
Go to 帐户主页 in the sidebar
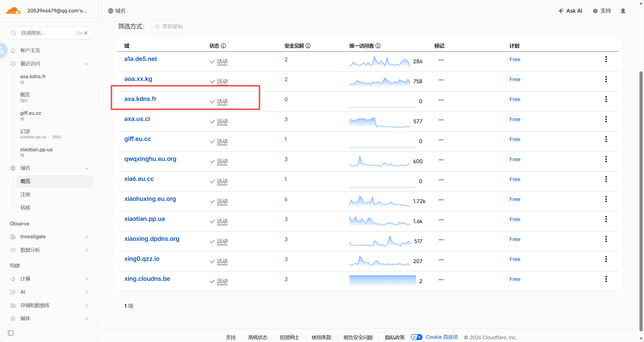(x=30, y=50)
